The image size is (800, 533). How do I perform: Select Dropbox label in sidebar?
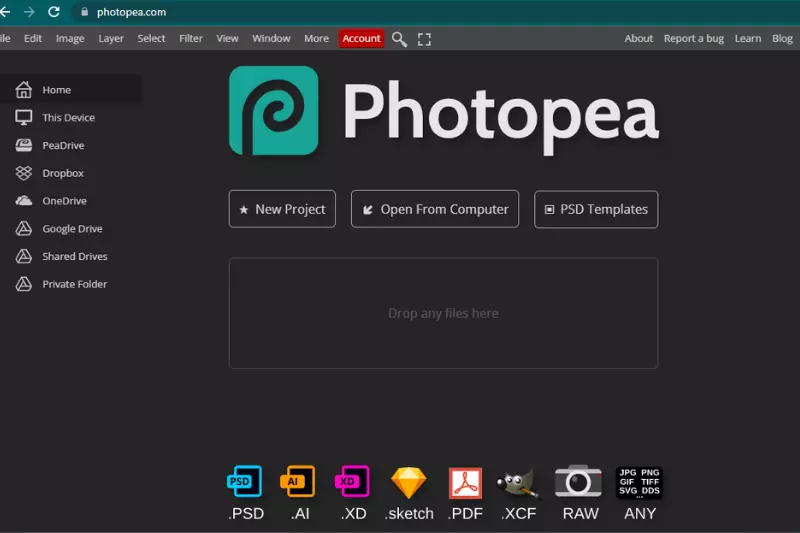63,173
